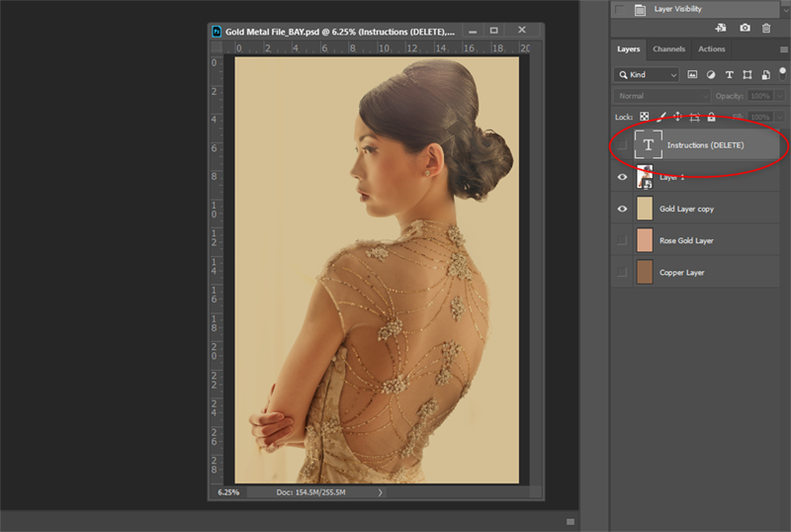Switch to the Actions tab
The width and height of the screenshot is (791, 532).
(x=711, y=49)
